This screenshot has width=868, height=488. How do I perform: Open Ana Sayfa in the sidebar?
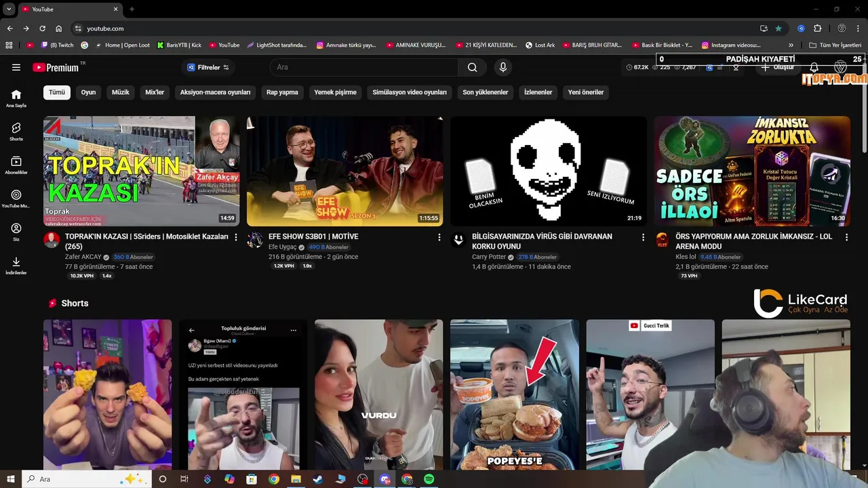(x=16, y=98)
